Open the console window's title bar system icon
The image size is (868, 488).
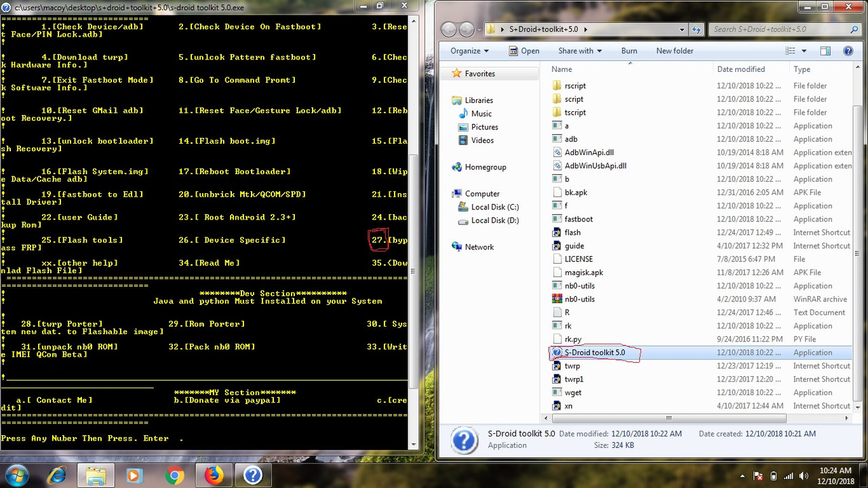7,7
